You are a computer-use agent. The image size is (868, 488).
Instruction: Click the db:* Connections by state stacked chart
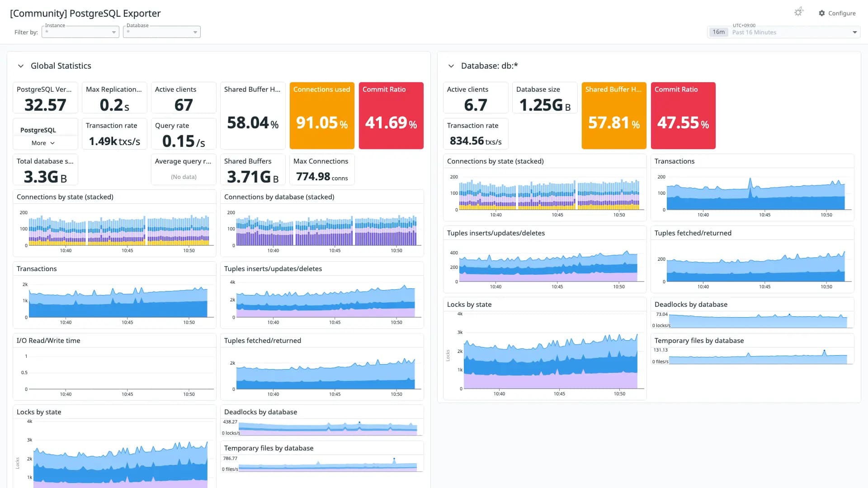pos(545,188)
